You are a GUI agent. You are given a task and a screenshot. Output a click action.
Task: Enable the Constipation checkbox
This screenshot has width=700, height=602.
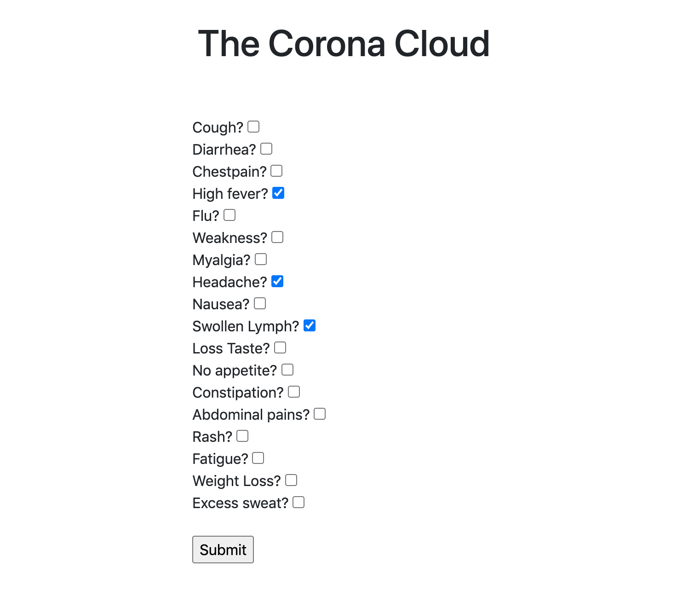pos(294,392)
